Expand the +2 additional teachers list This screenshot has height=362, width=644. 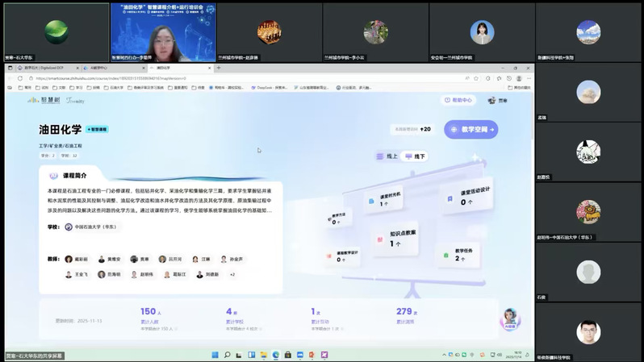[x=232, y=274]
